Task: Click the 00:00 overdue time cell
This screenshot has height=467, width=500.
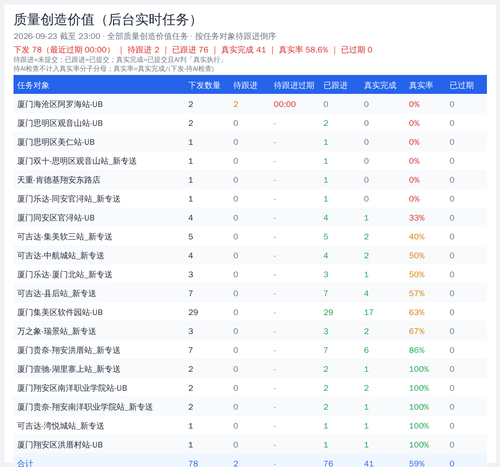Action: tap(285, 104)
